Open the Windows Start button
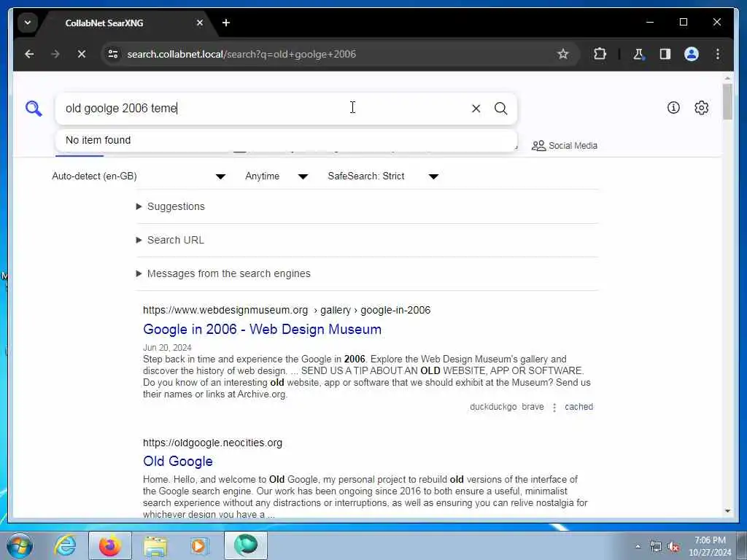This screenshot has height=560, width=747. (20, 545)
